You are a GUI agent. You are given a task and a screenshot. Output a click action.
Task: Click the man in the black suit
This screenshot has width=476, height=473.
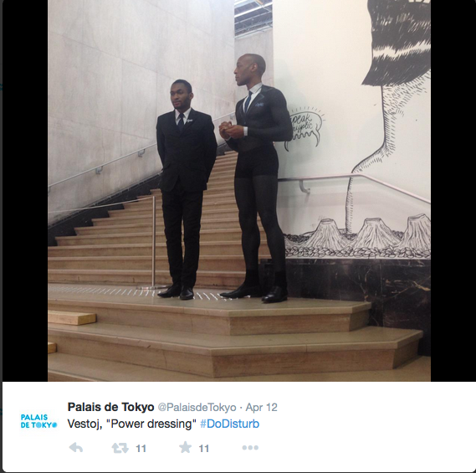click(186, 190)
